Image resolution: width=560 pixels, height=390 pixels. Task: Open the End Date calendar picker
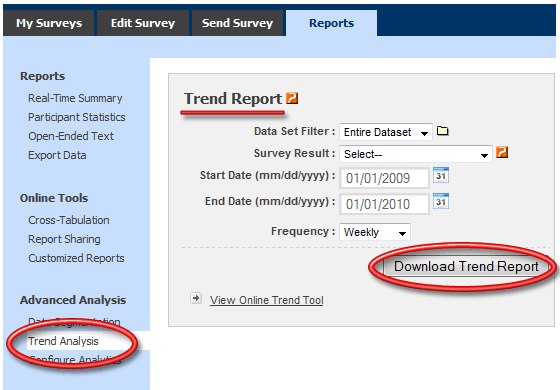(441, 201)
